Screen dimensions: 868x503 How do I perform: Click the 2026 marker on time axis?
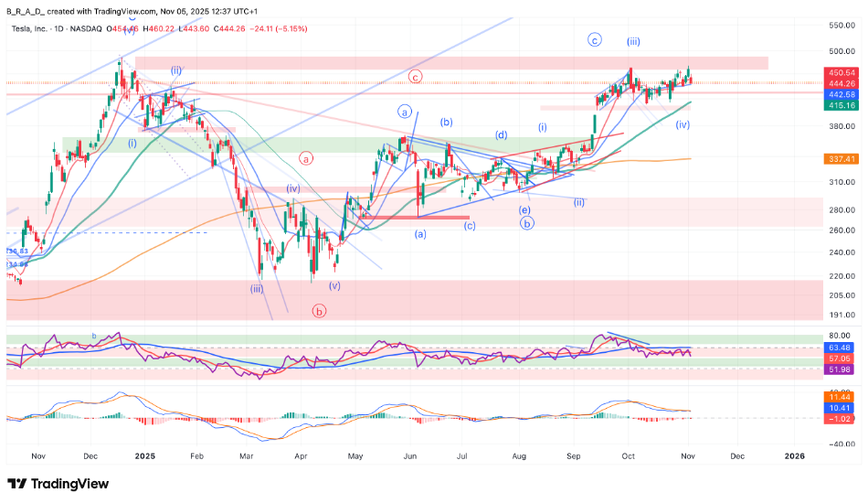click(x=795, y=455)
